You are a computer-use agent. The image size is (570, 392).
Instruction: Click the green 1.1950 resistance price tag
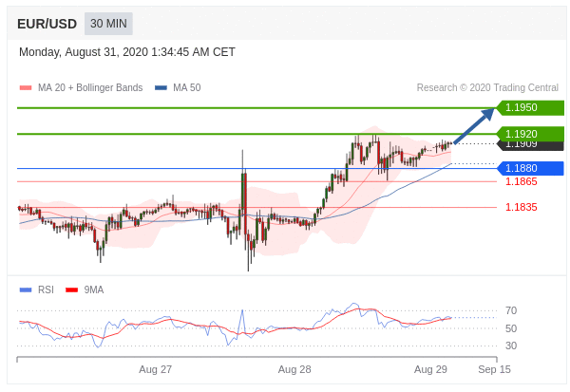530,108
